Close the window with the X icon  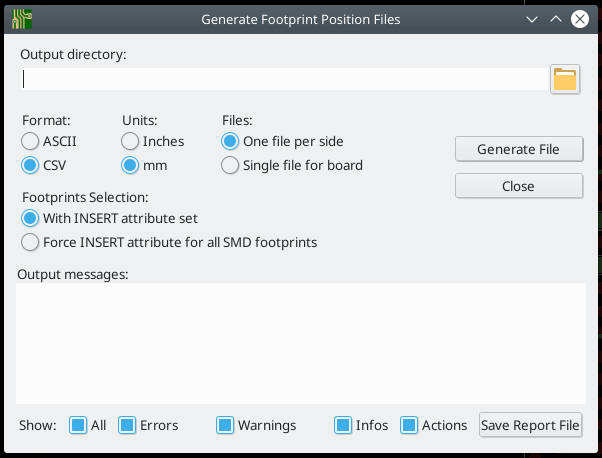point(579,19)
